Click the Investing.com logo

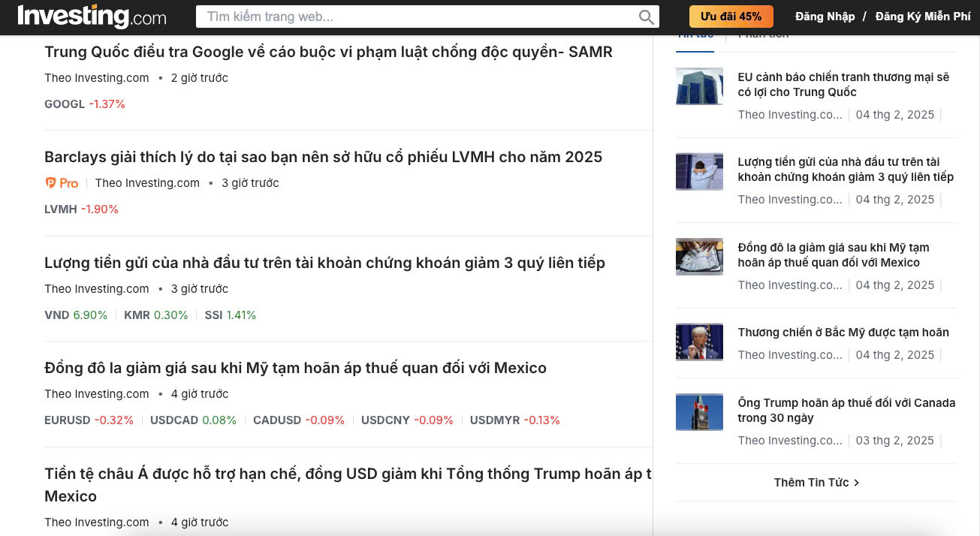pos(92,17)
